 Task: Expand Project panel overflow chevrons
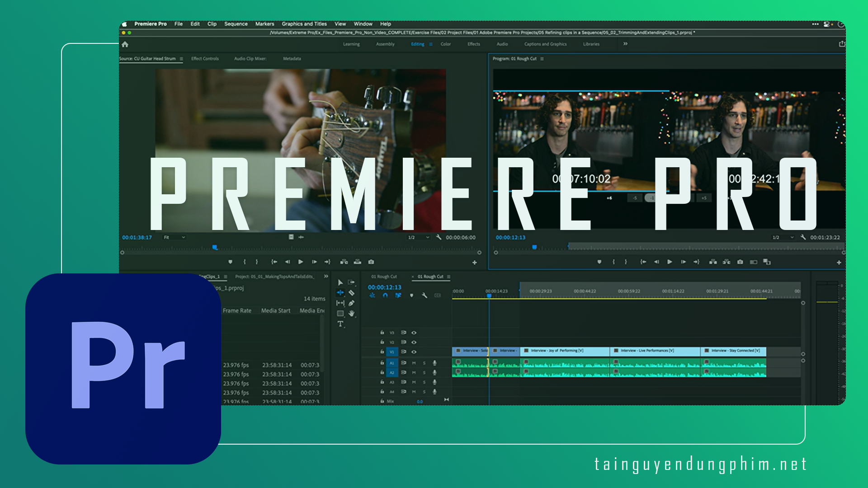326,277
